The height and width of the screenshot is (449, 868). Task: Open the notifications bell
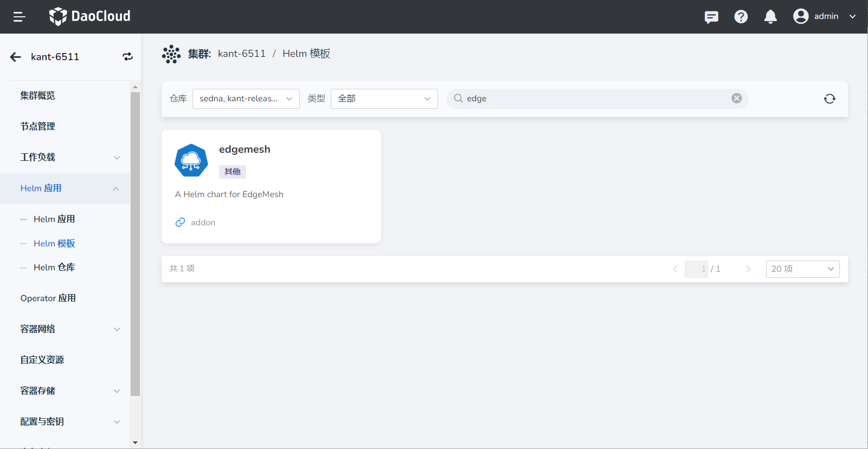click(770, 17)
